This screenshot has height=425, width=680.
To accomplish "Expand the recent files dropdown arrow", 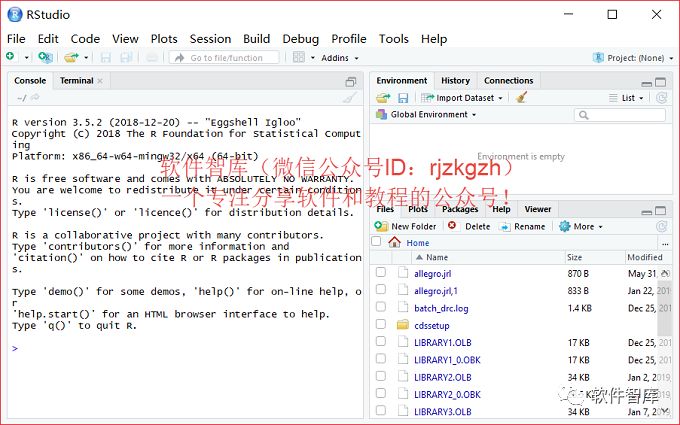I will click(86, 58).
